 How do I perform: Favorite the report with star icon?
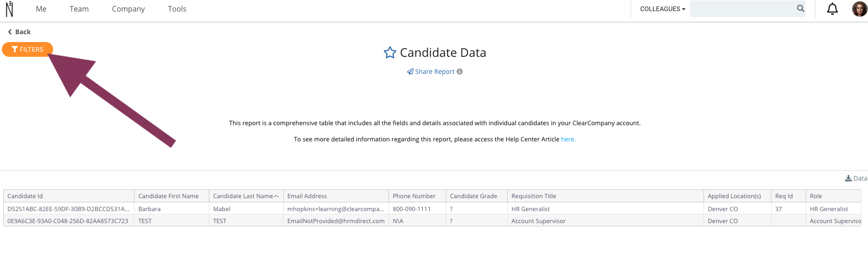[390, 53]
